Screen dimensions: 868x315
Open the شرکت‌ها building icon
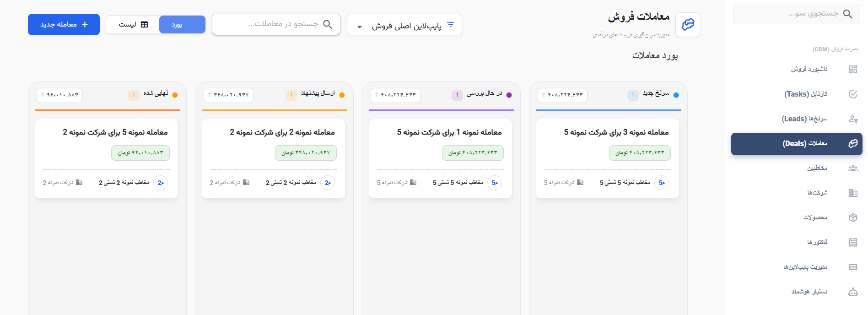pos(853,193)
